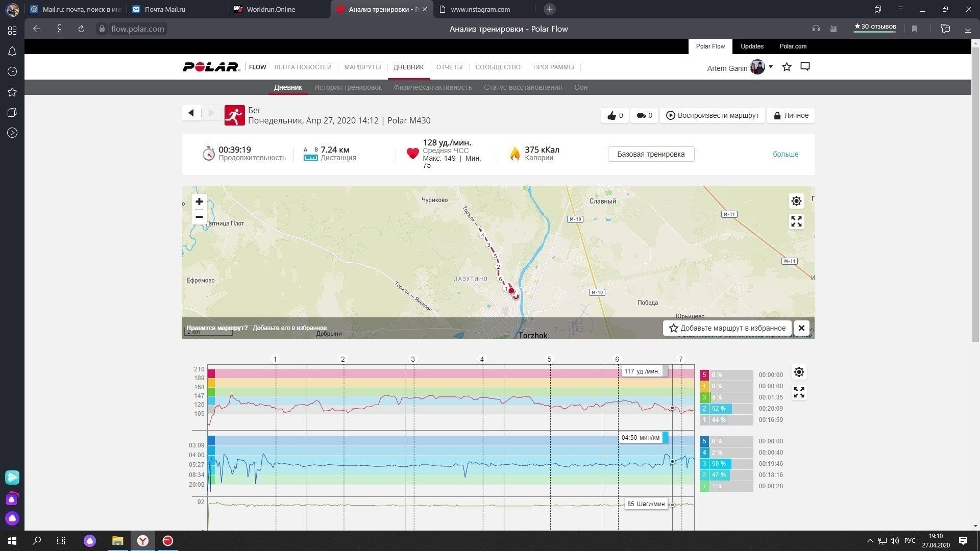The width and height of the screenshot is (980, 551).
Task: Click the Базовая тренировка button
Action: (651, 154)
